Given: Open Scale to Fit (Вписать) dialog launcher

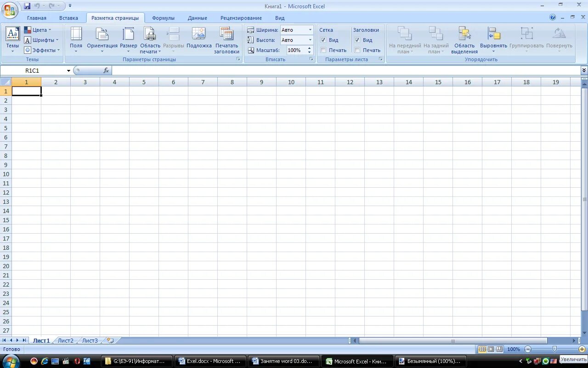Looking at the screenshot, I should coord(311,59).
